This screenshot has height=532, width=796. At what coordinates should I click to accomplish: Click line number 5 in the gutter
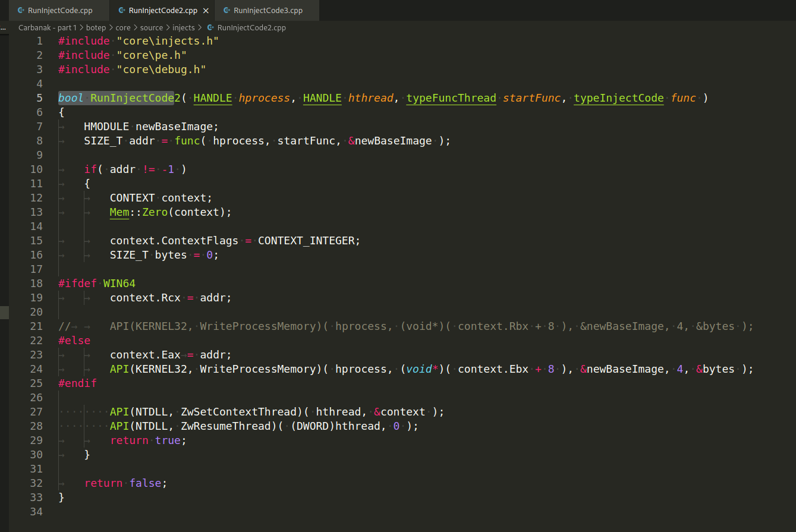39,98
